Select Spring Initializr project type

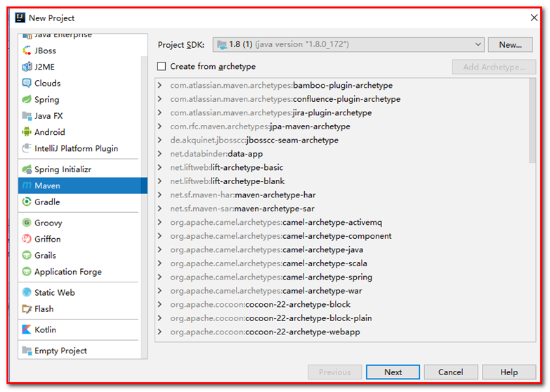click(79, 169)
